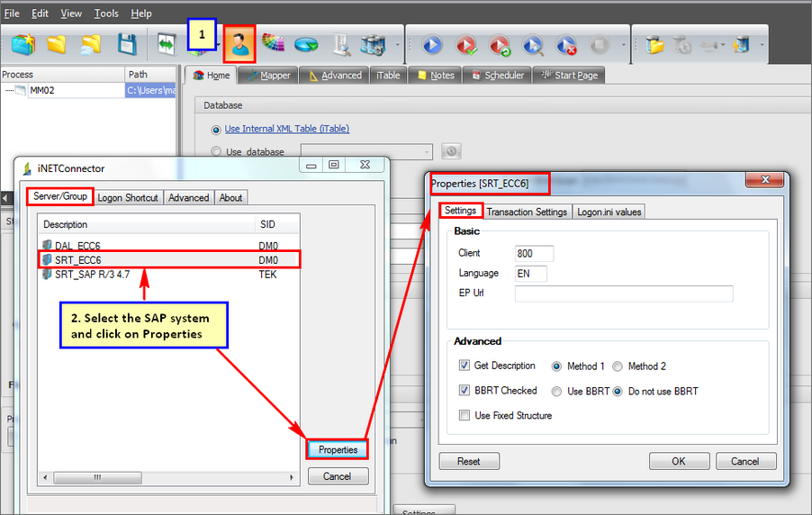Screen dimensions: 812x515
Task: Select Use BBRT radio button
Action: coord(556,391)
